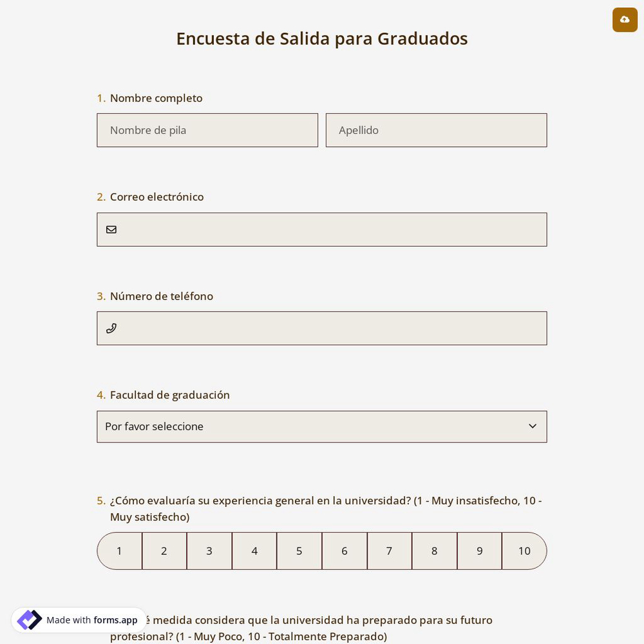Click the forms.app logo icon

[x=30, y=620]
